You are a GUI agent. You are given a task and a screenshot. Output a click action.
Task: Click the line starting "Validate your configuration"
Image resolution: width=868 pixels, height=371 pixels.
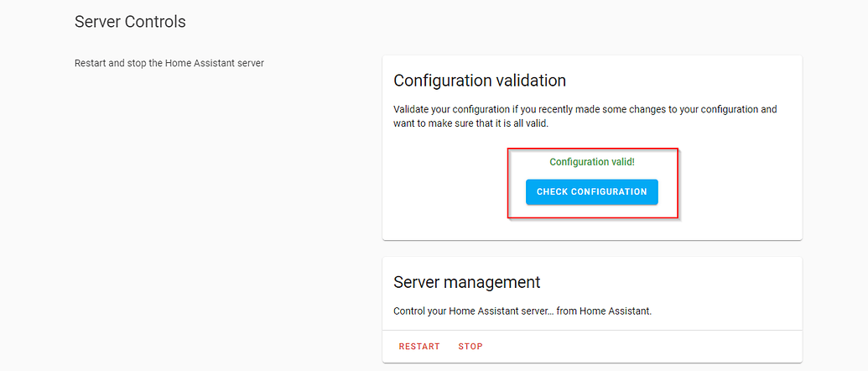(x=585, y=109)
